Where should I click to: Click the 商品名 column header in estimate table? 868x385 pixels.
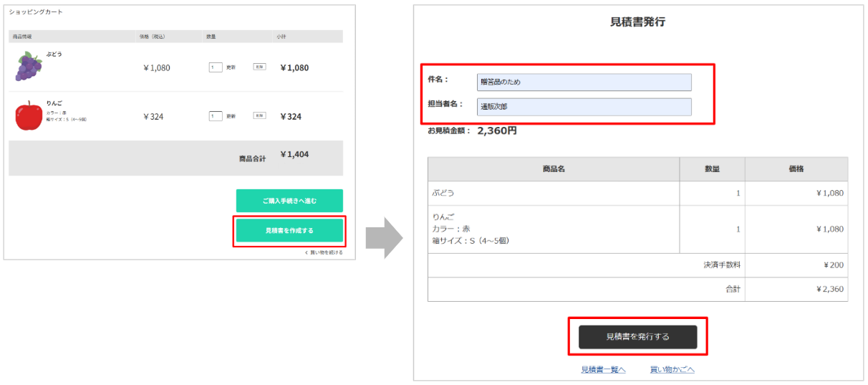(554, 169)
